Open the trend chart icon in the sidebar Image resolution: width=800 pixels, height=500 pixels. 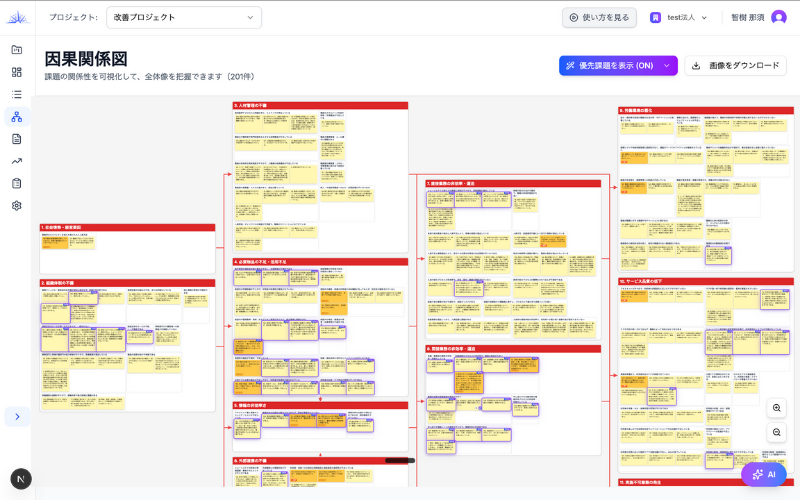pos(17,161)
